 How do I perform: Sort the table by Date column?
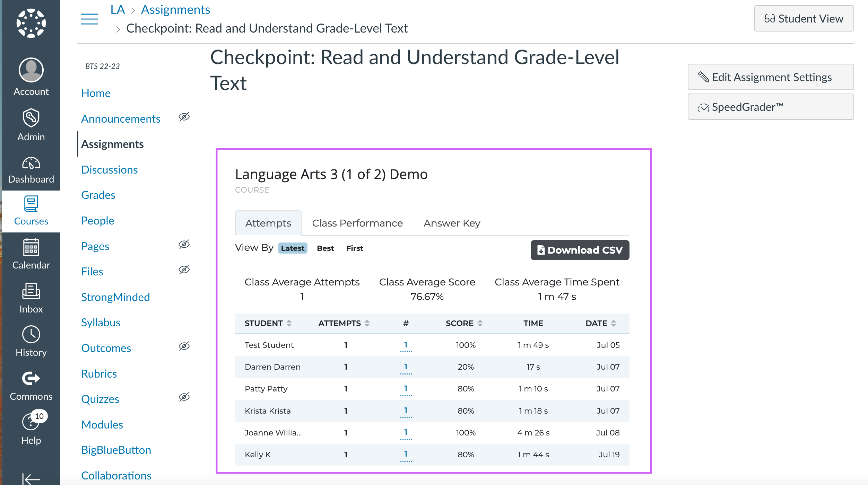click(x=601, y=323)
